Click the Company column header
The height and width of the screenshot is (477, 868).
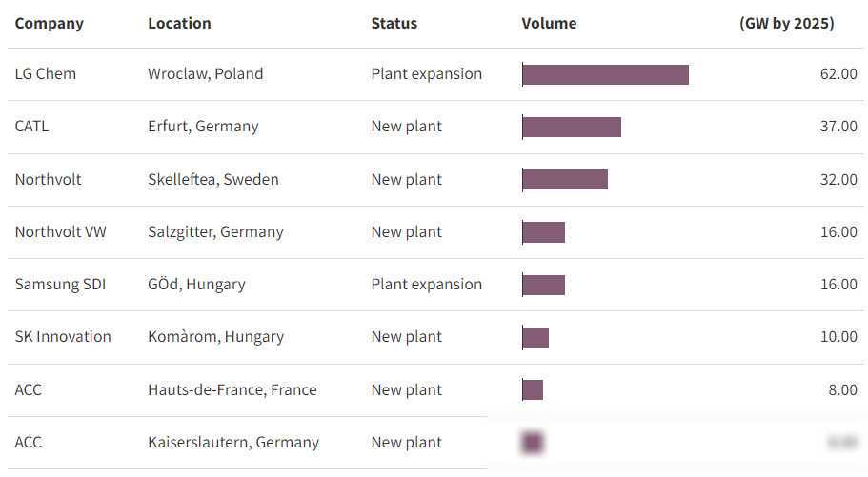(50, 23)
